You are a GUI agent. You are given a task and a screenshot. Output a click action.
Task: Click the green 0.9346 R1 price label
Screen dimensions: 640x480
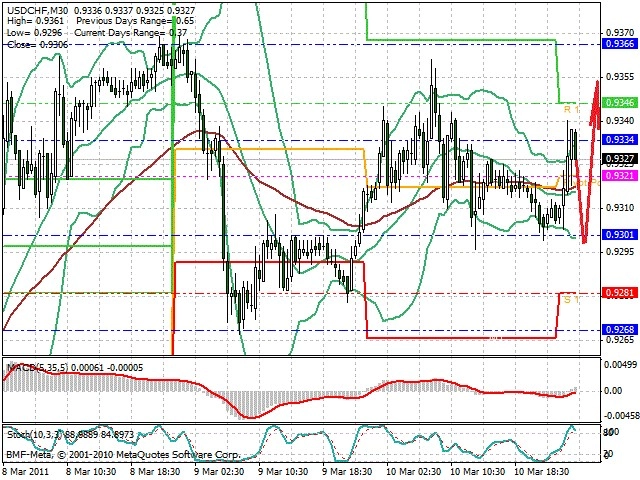[619, 102]
